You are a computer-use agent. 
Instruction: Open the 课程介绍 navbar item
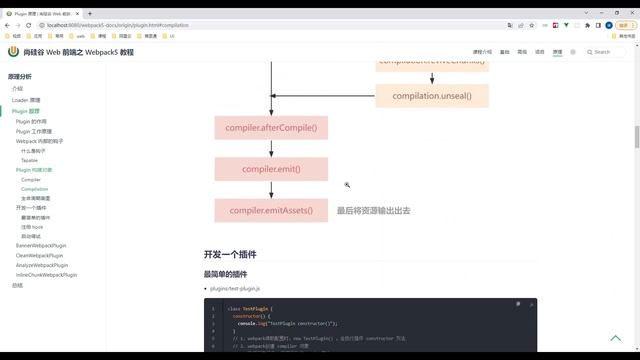click(x=482, y=52)
